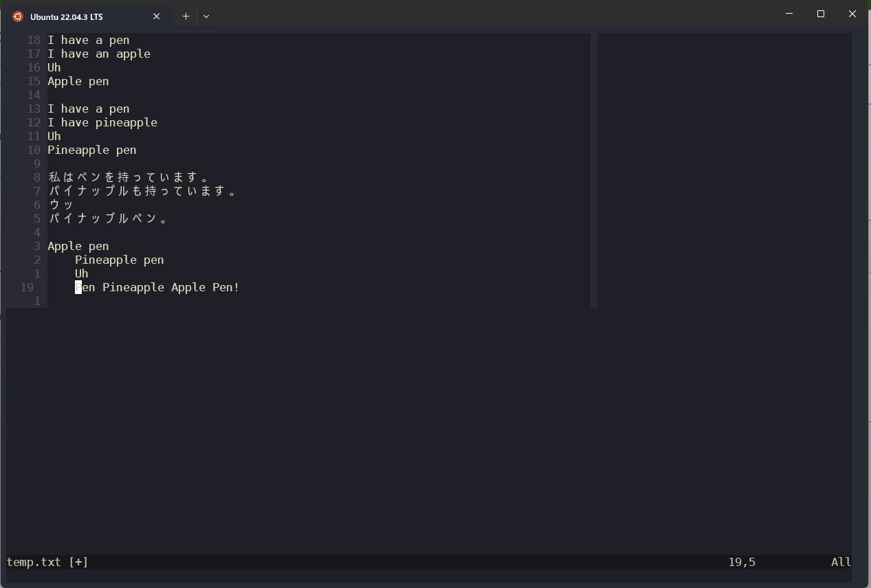This screenshot has height=588, width=871.
Task: Click the temp.txt filename in the status line
Action: [33, 562]
